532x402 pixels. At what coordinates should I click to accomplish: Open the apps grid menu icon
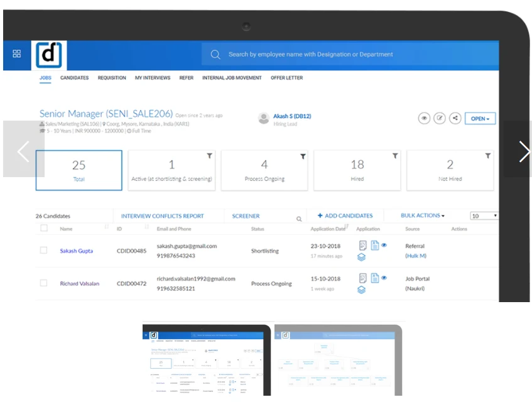tap(17, 54)
